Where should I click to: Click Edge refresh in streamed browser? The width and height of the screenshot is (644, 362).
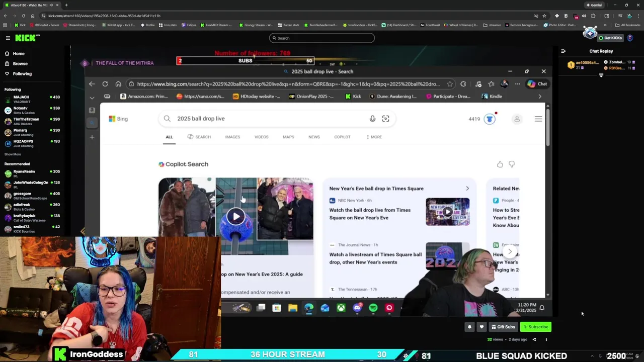(x=105, y=84)
